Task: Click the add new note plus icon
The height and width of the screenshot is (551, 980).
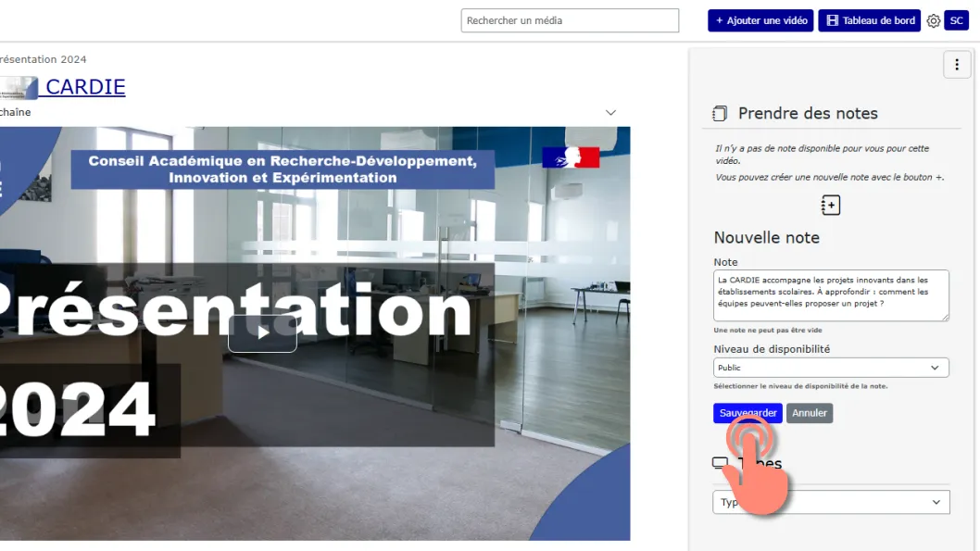Action: click(x=831, y=205)
